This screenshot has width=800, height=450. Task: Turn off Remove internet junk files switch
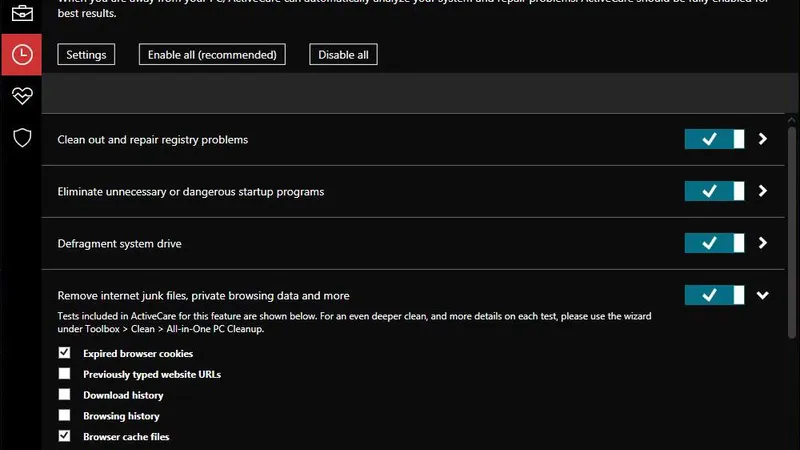point(714,295)
